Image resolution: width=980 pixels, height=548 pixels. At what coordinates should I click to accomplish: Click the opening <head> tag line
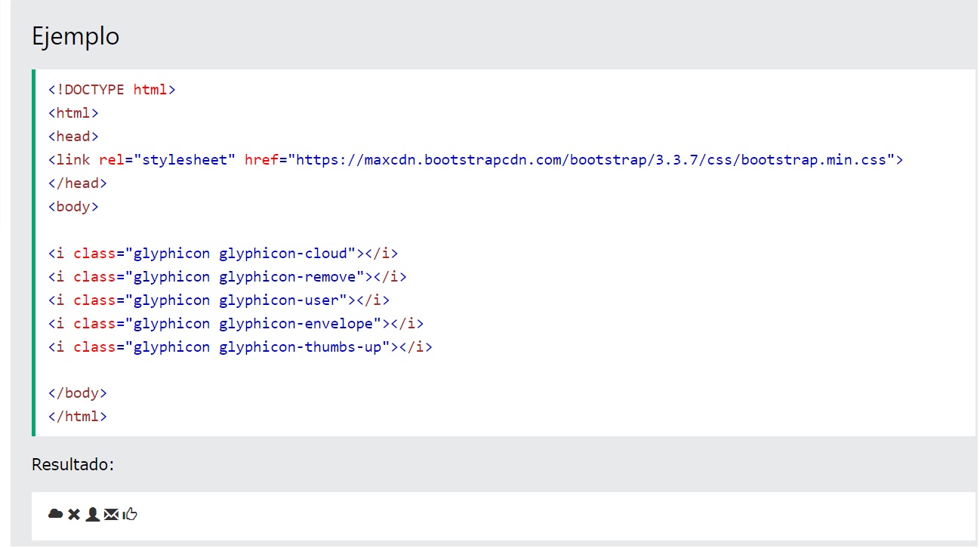[x=73, y=137]
